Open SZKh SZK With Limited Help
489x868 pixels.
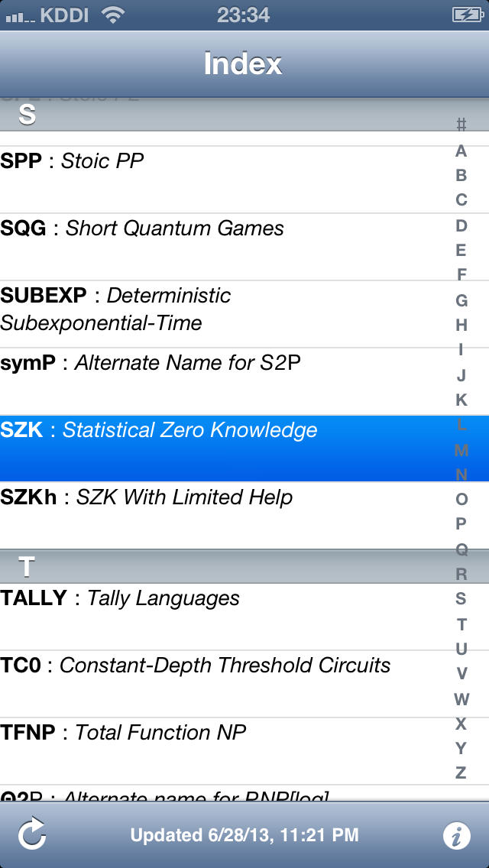[222, 515]
